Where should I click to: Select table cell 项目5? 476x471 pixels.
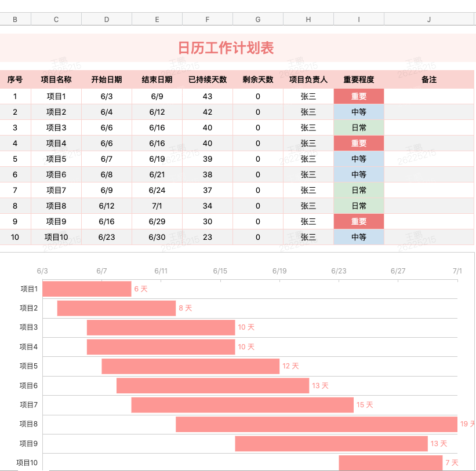pyautogui.click(x=56, y=159)
